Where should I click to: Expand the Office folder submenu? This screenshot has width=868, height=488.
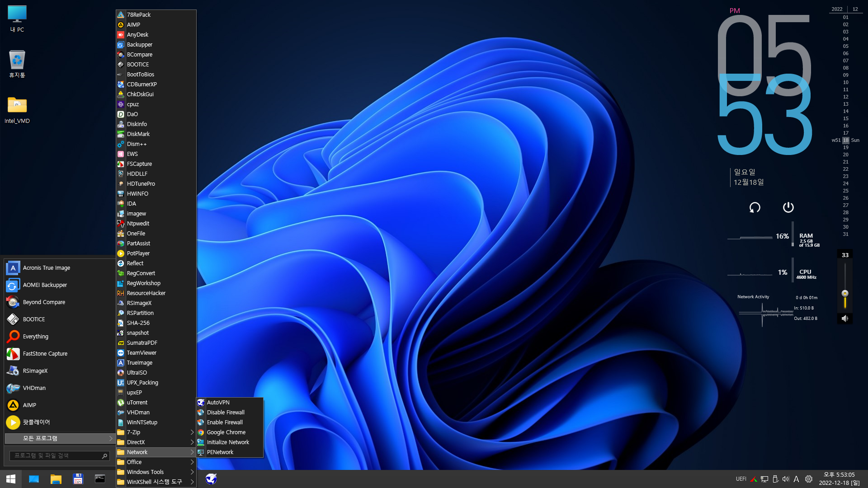pos(156,462)
